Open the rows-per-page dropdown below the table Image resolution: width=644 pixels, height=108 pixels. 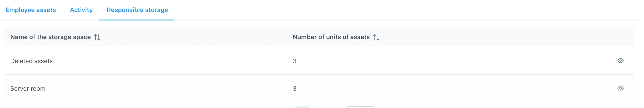[x=360, y=107]
